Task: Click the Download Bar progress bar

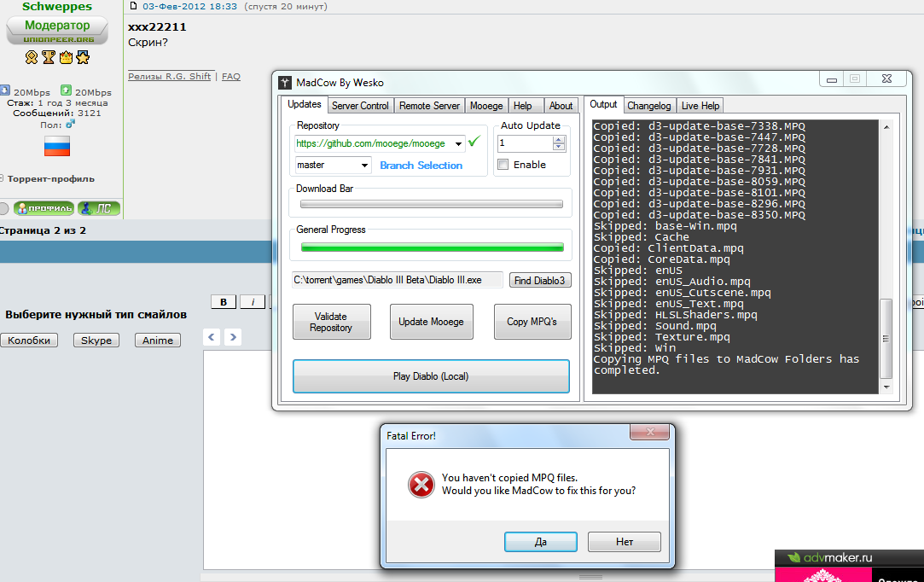Action: [x=432, y=204]
